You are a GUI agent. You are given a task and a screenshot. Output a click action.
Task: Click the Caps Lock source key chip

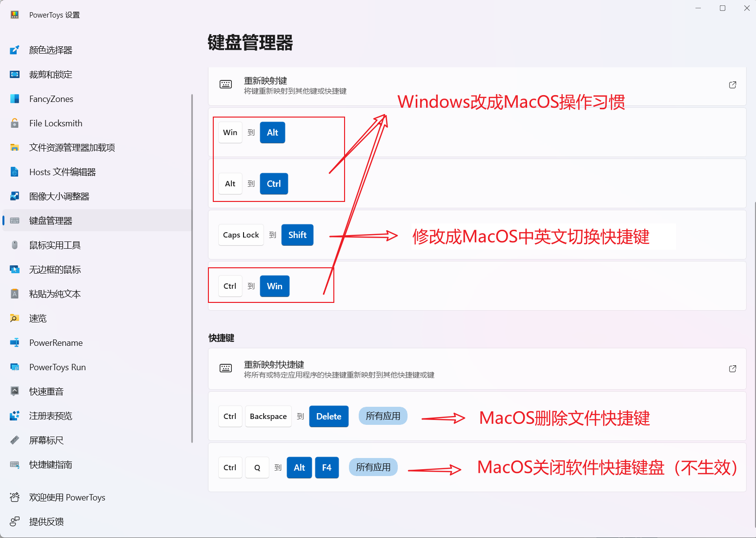pos(241,235)
